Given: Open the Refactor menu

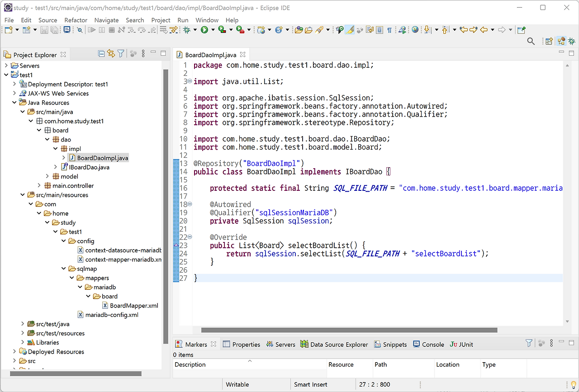Looking at the screenshot, I should (x=76, y=20).
